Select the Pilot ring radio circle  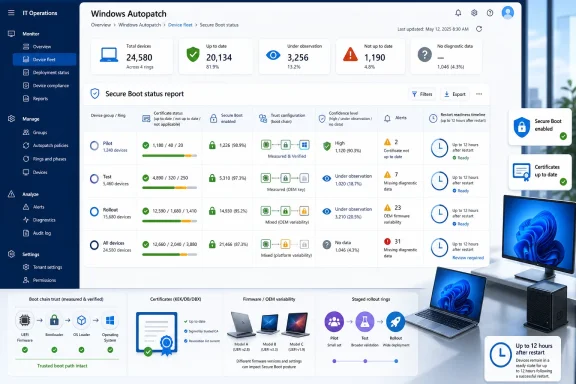click(x=94, y=146)
